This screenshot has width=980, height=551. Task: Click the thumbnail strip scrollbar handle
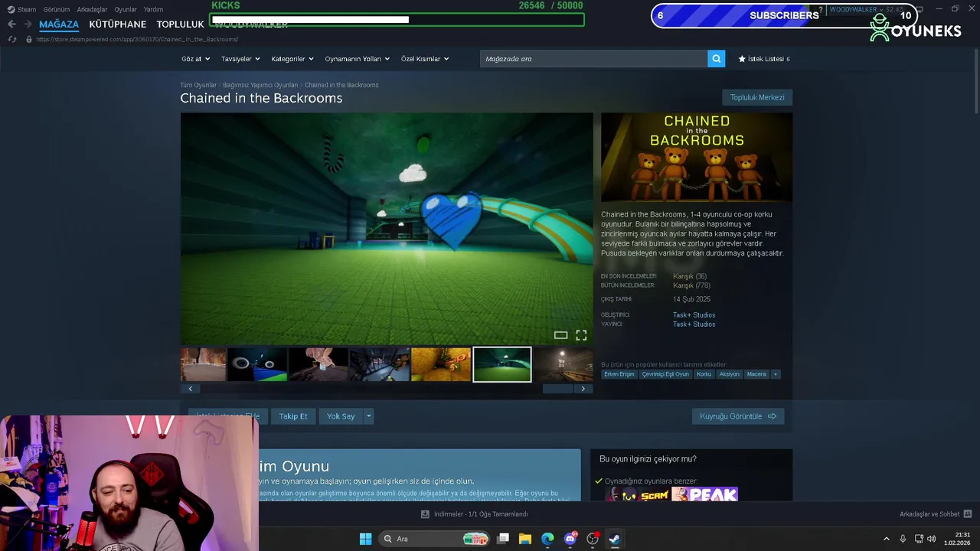pos(558,389)
